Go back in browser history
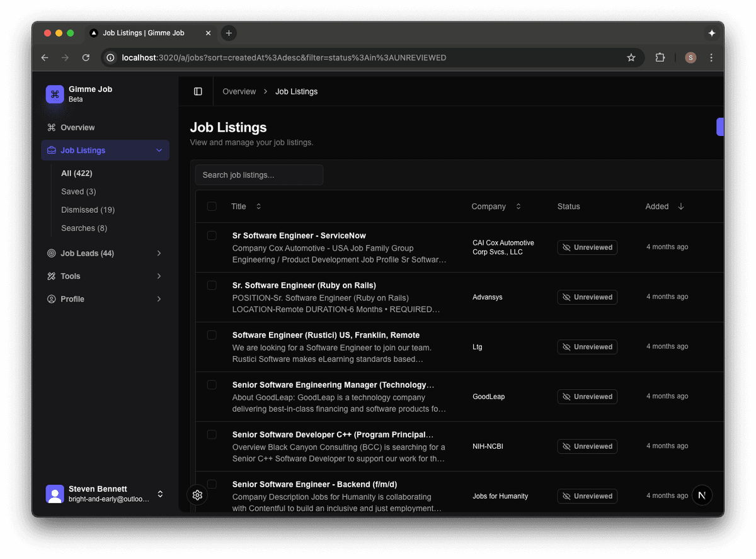 pos(45,58)
